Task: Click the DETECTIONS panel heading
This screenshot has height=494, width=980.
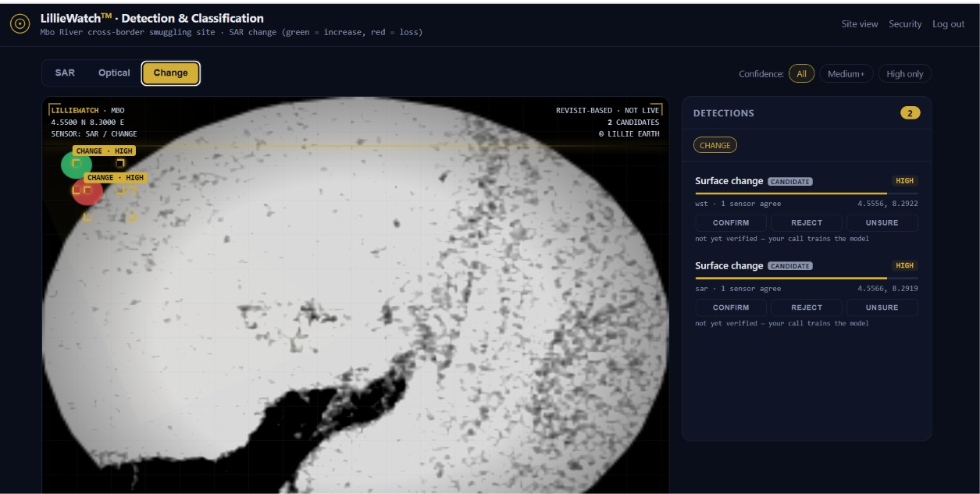Action: (x=724, y=113)
